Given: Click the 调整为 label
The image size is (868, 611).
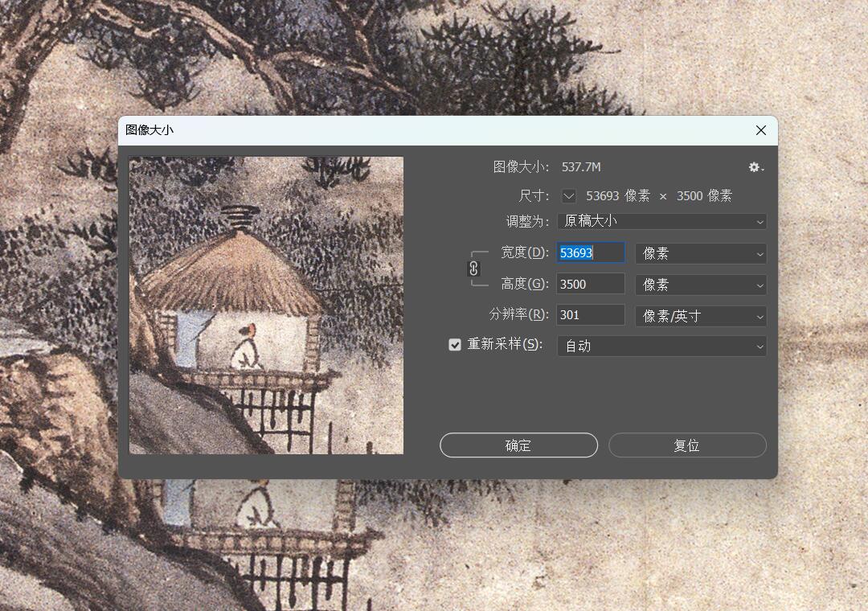Looking at the screenshot, I should [527, 222].
